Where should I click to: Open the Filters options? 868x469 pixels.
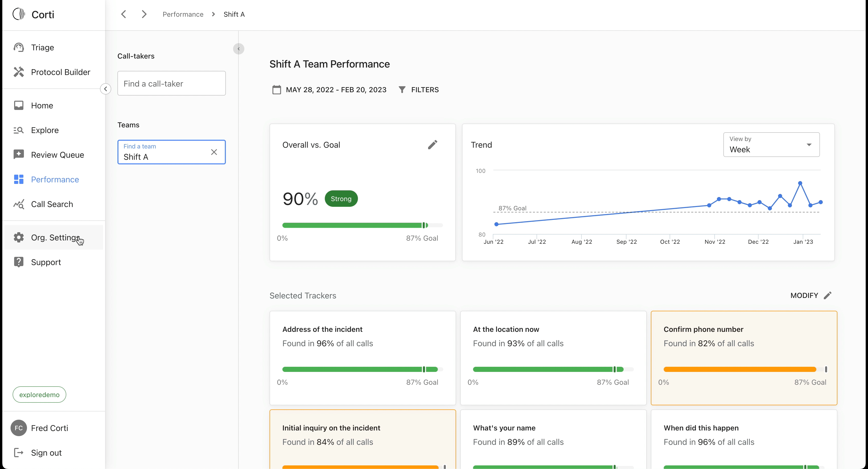tap(419, 90)
